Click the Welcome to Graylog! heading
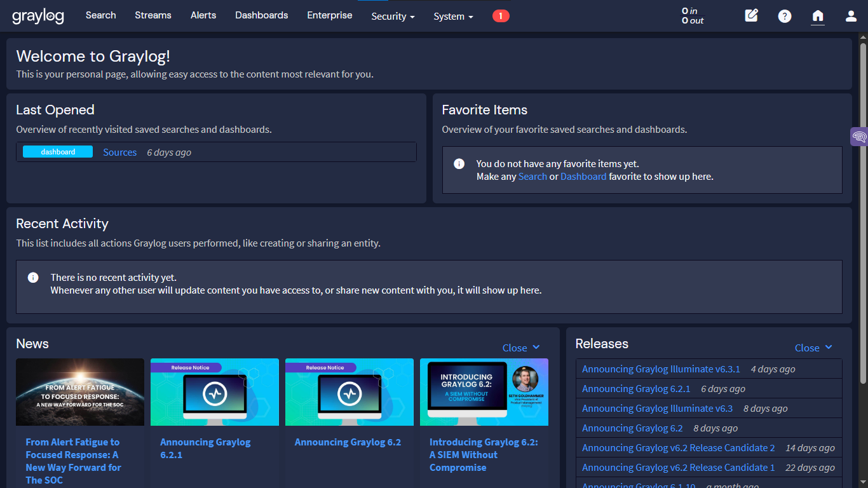This screenshot has width=868, height=488. click(x=93, y=57)
